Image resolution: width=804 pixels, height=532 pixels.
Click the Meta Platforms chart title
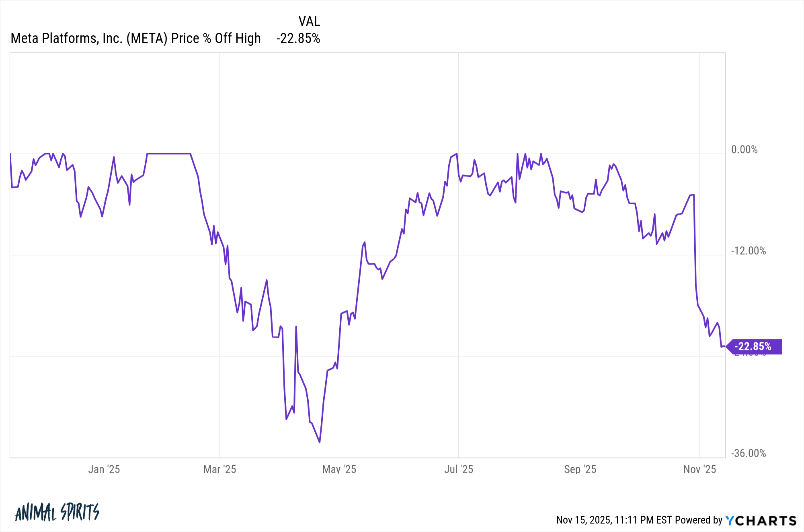pos(135,39)
